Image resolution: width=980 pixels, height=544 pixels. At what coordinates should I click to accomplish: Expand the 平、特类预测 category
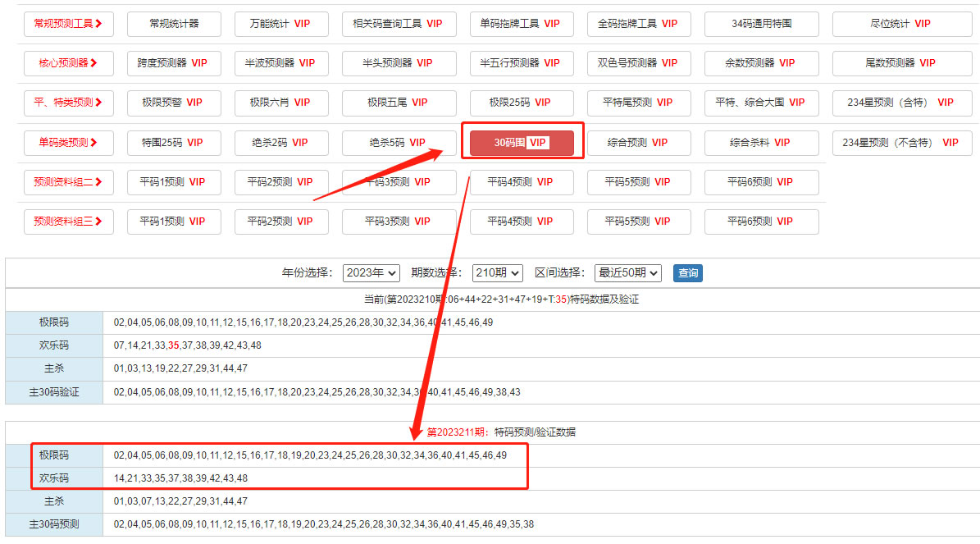pos(68,103)
